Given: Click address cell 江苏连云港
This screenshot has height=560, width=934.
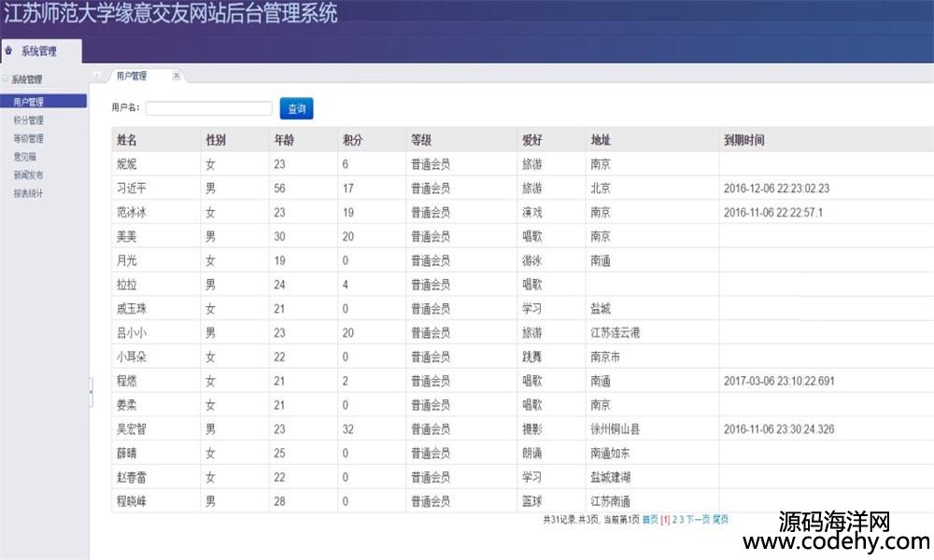Looking at the screenshot, I should (x=616, y=332).
